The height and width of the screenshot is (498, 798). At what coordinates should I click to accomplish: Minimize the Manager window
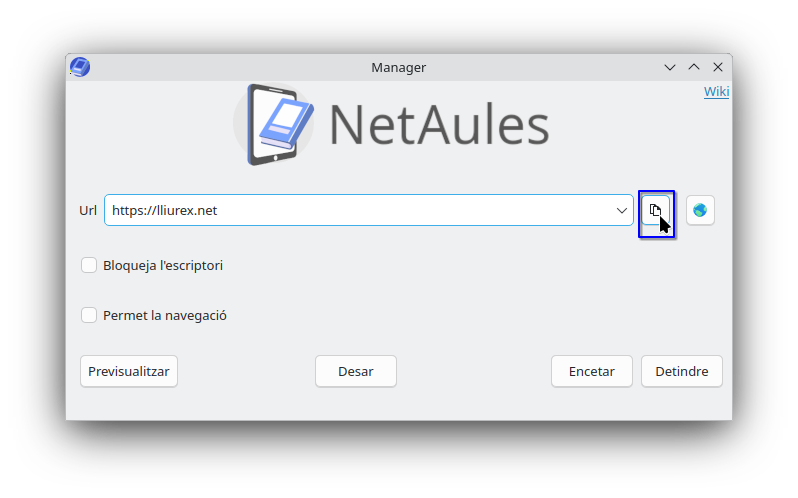[670, 67]
